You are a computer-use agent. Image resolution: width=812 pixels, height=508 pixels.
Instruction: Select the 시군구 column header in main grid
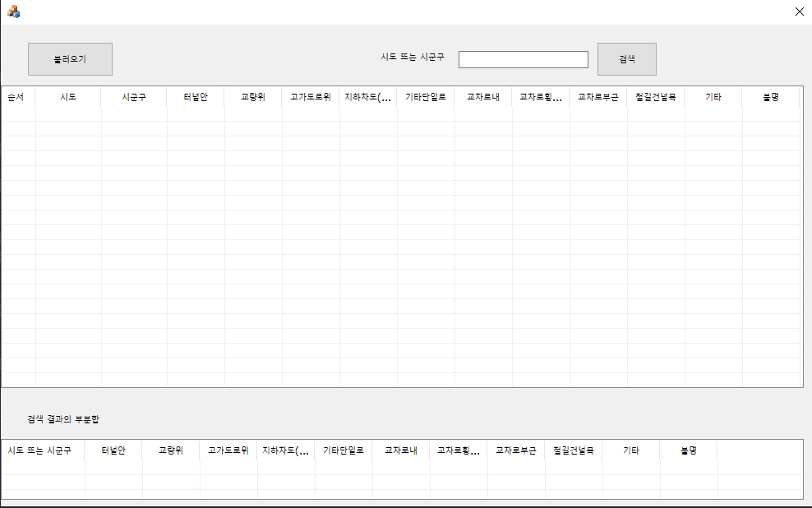(134, 97)
